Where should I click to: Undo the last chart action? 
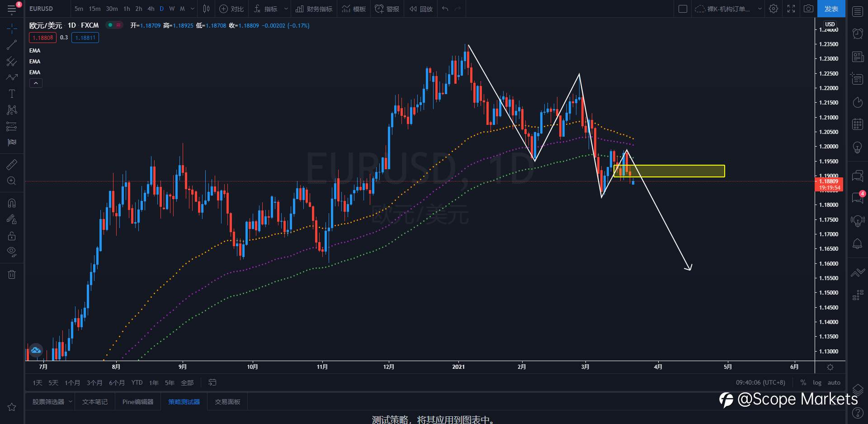tap(445, 9)
